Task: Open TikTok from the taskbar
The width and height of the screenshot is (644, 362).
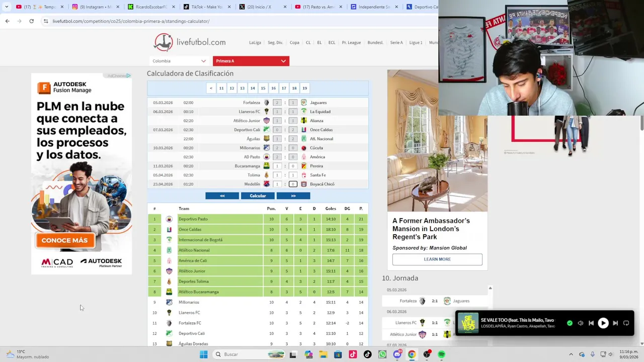Action: point(367,354)
